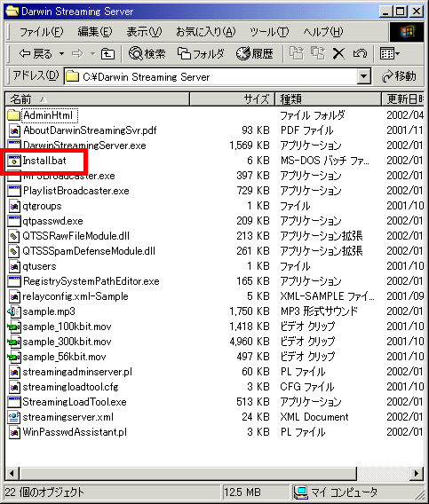Click 'MP3 形式サウンド' type cell
Image resolution: width=429 pixels, height=504 pixels.
click(x=319, y=311)
